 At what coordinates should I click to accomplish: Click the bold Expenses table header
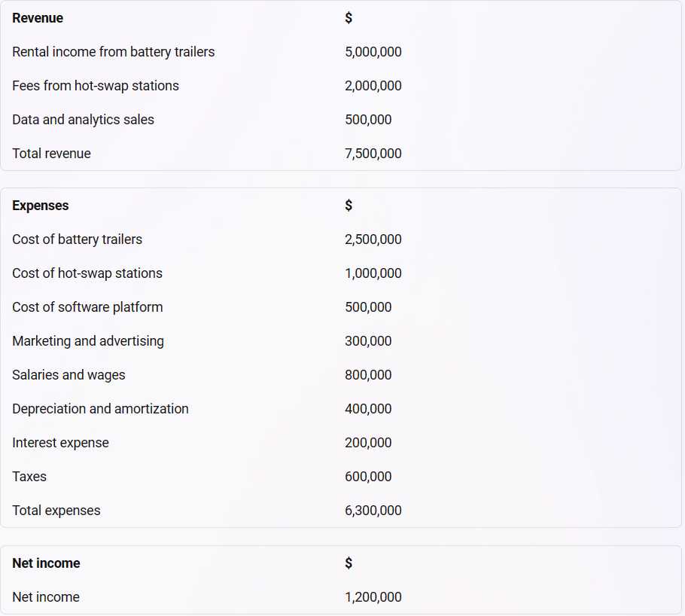[x=40, y=206]
